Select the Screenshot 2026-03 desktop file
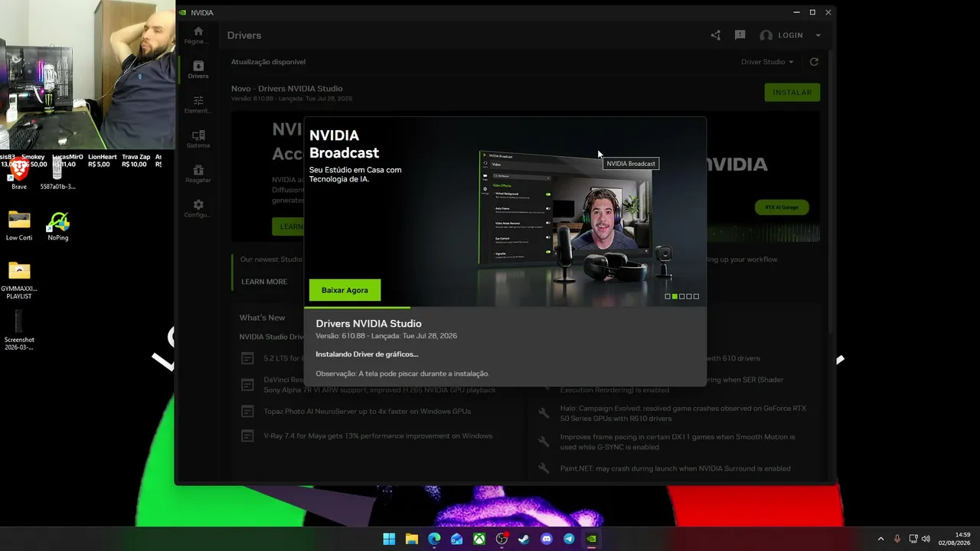The height and width of the screenshot is (551, 980). (19, 331)
